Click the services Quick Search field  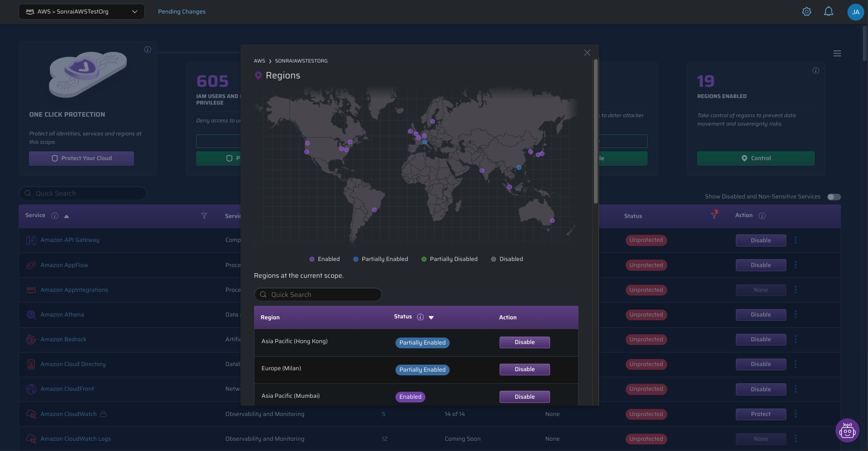83,193
